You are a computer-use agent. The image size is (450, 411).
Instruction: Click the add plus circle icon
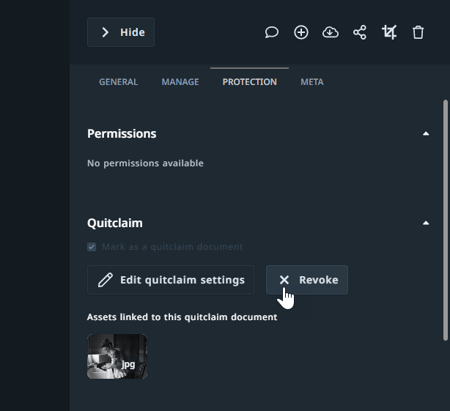(301, 32)
